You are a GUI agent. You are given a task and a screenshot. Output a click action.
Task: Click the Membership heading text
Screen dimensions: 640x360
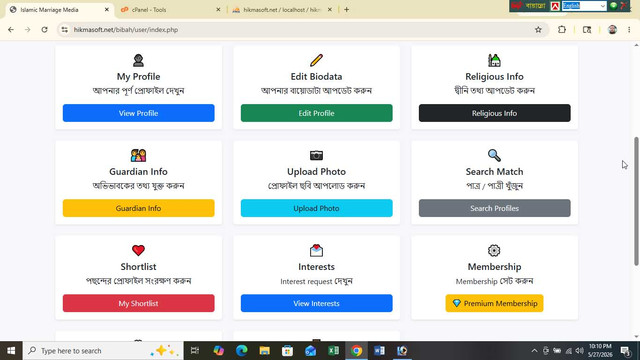coord(494,267)
